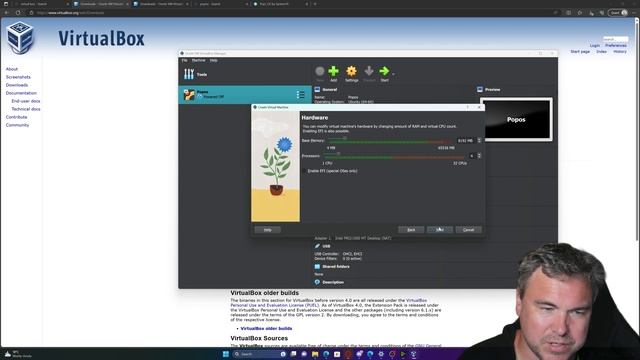Expand the dropdown arrow beside Start
The width and height of the screenshot is (640, 360).
pyautogui.click(x=393, y=74)
